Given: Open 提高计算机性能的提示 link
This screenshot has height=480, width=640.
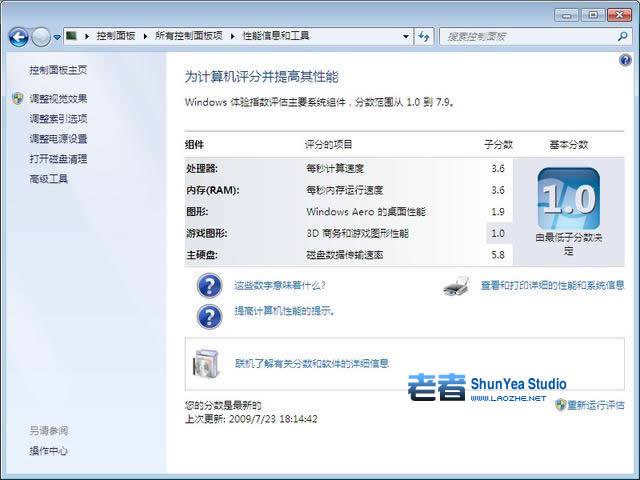Looking at the screenshot, I should 284,311.
